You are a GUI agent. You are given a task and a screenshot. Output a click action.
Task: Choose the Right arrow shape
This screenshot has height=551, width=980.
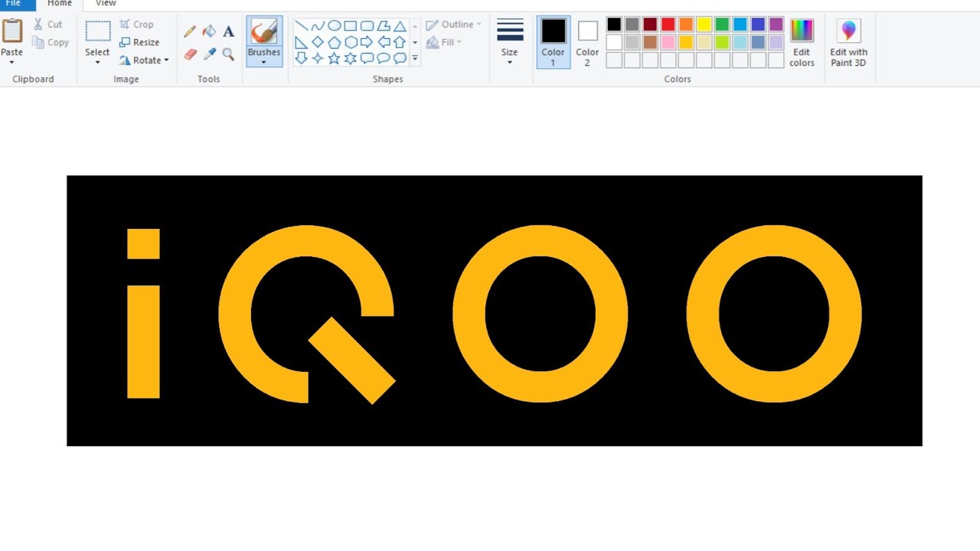[x=367, y=42]
